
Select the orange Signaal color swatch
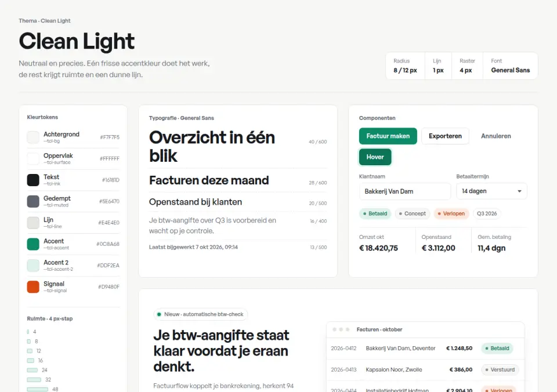(33, 286)
